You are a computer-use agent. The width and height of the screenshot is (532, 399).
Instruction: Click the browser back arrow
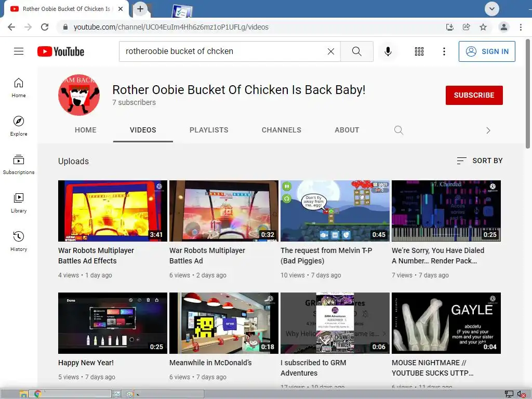[x=11, y=27]
